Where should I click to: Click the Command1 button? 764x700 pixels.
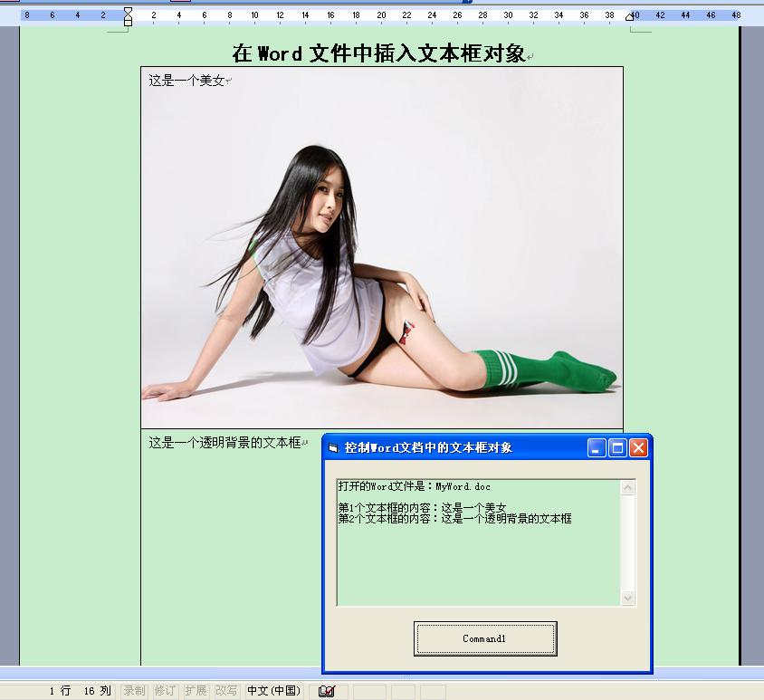click(485, 638)
